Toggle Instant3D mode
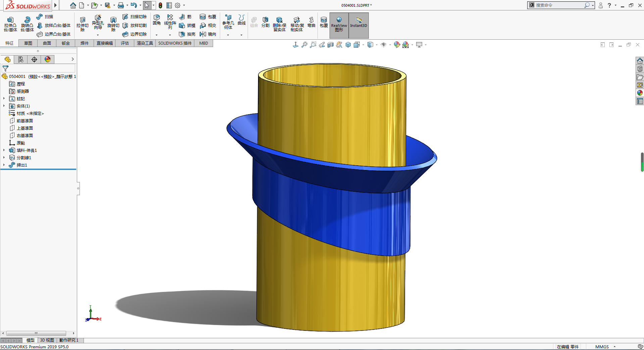 pyautogui.click(x=359, y=25)
